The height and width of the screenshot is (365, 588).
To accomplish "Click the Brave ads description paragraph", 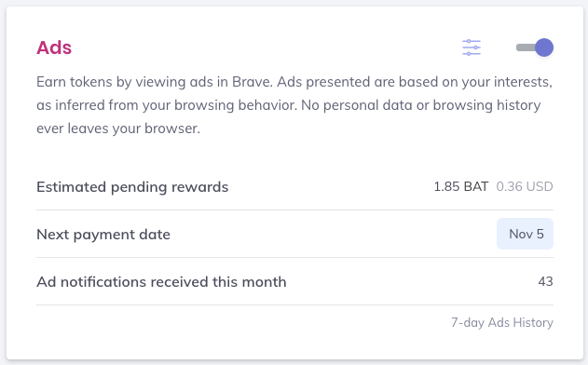I will [294, 105].
